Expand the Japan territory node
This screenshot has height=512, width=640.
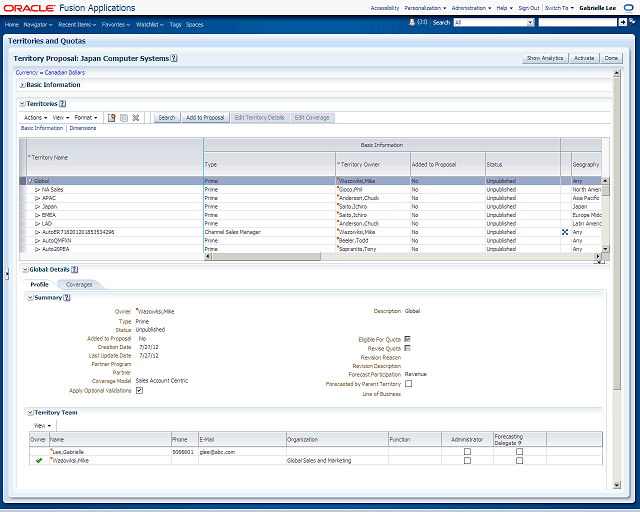point(38,207)
